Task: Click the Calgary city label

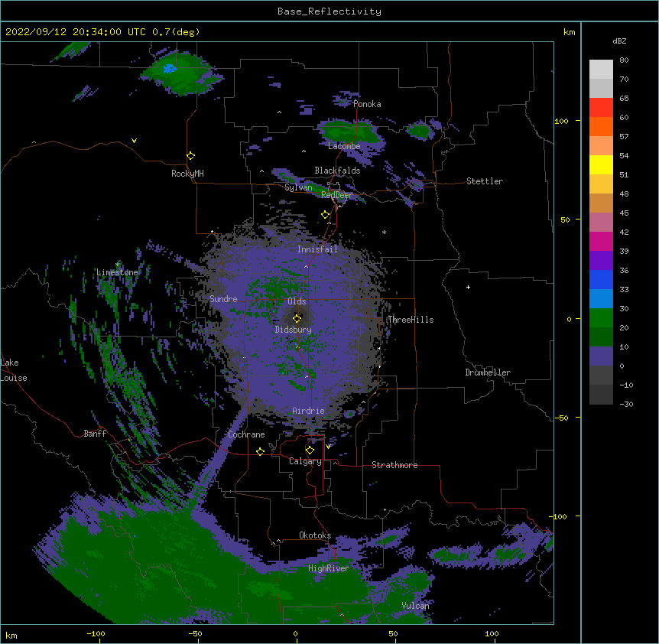Action: pyautogui.click(x=306, y=461)
